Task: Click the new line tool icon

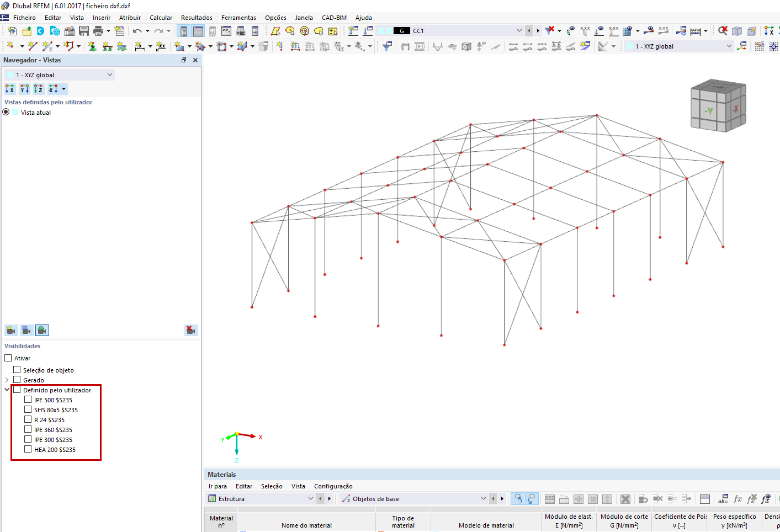Action: (33, 46)
